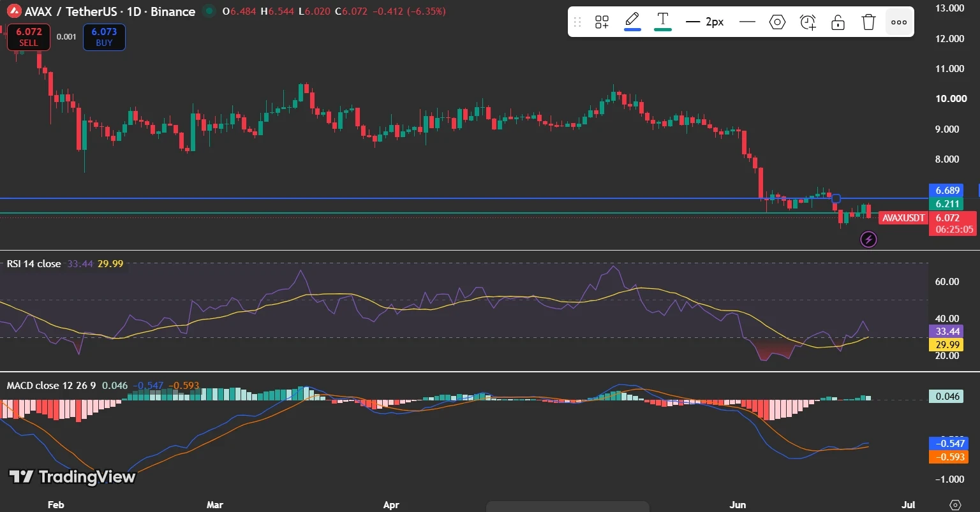Click the red 6.072 last price label
The height and width of the screenshot is (512, 980).
tap(947, 217)
